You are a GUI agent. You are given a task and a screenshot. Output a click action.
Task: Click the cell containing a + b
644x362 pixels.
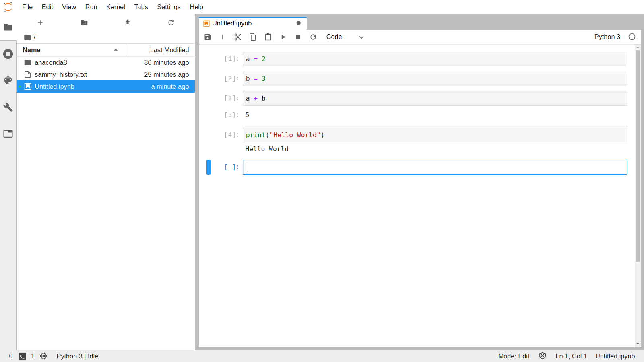click(x=435, y=99)
